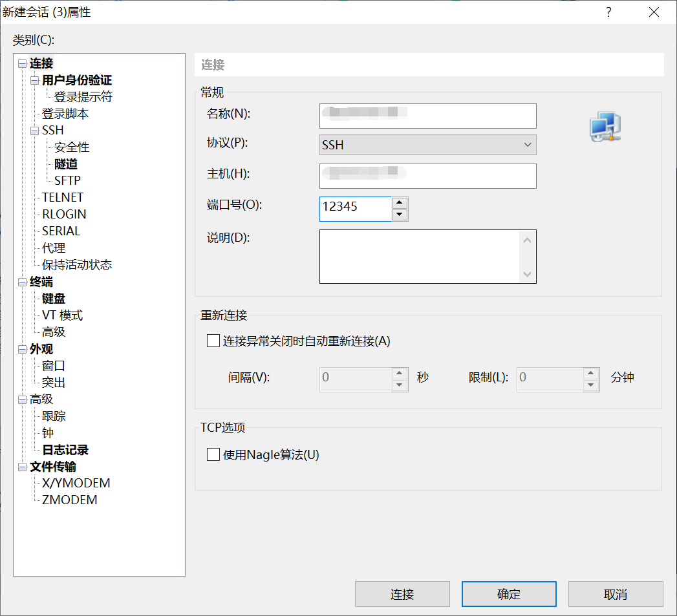The height and width of the screenshot is (616, 677).
Task: Collapse the 用户身份验证 tree node
Action: point(34,80)
